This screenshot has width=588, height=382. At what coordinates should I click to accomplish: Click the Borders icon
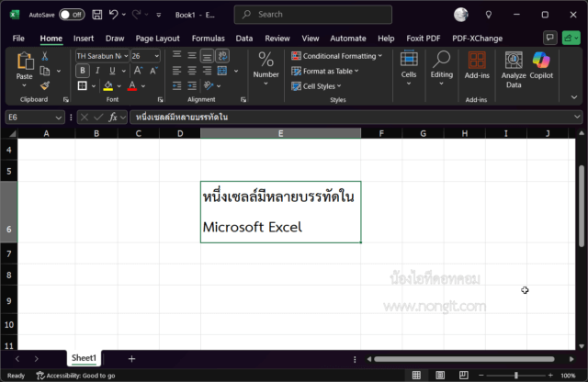[82, 85]
